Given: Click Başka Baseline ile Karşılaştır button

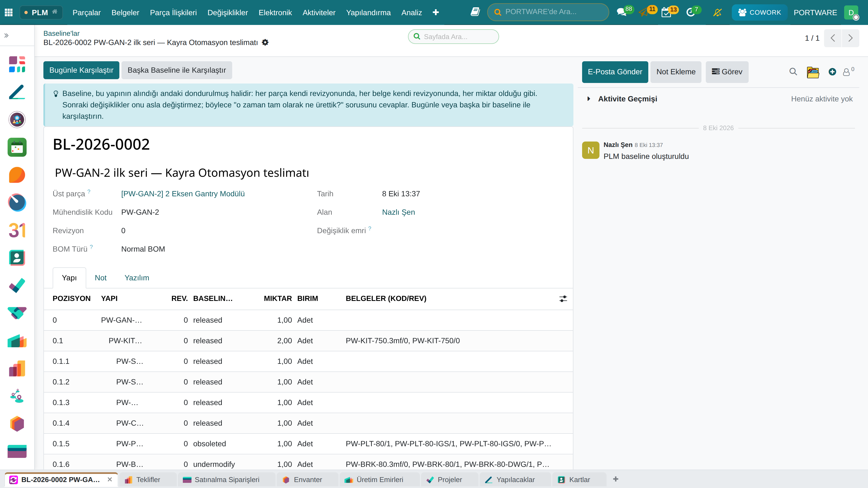Looking at the screenshot, I should (177, 70).
